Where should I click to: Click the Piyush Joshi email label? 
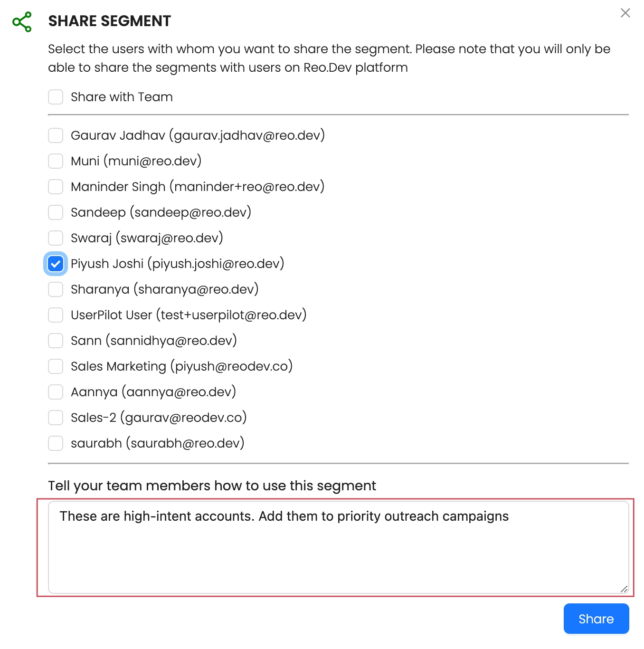[177, 264]
